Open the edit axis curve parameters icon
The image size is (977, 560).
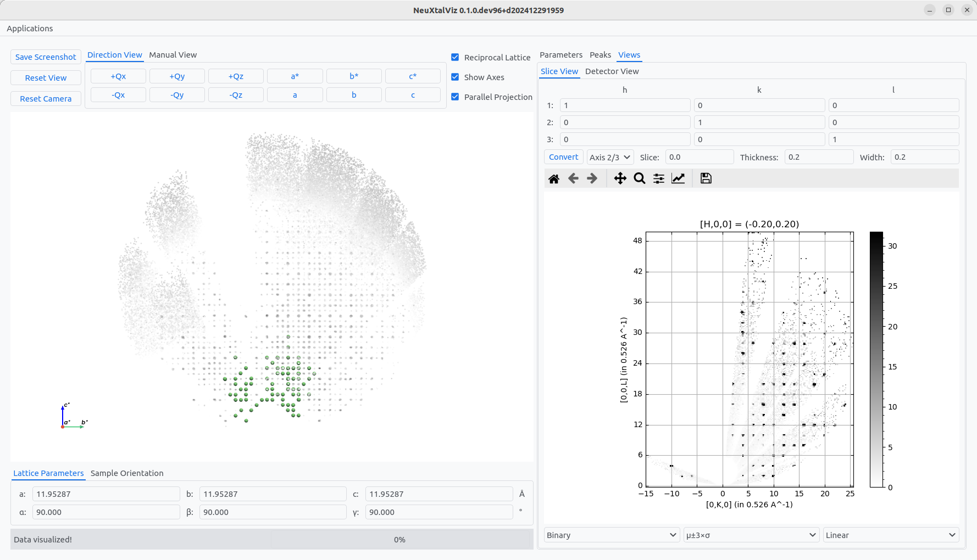(x=678, y=178)
